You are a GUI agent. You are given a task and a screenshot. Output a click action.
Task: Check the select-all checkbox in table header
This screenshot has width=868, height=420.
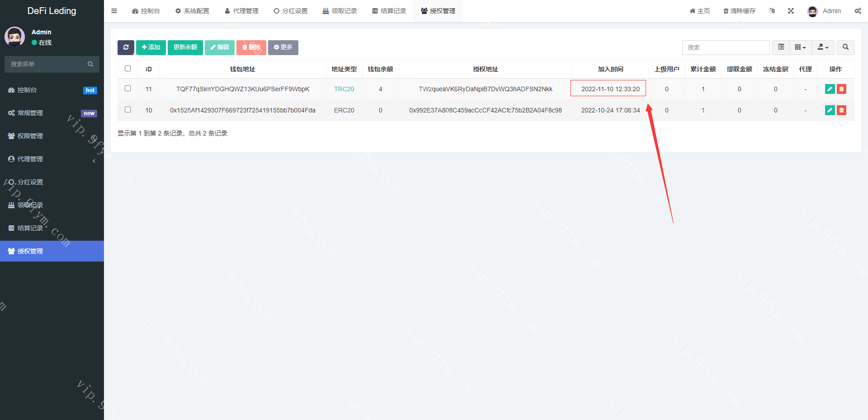click(x=127, y=69)
